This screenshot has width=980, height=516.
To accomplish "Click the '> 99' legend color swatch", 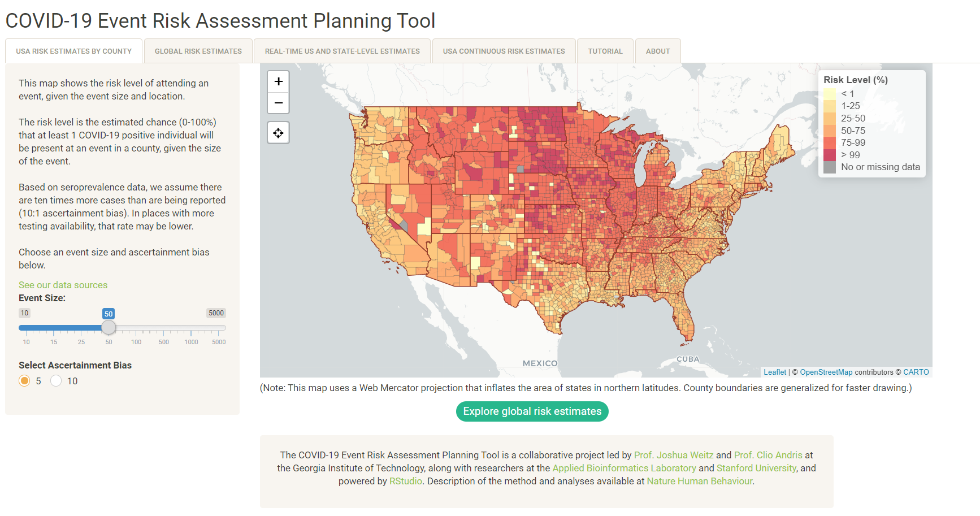I will [x=830, y=155].
